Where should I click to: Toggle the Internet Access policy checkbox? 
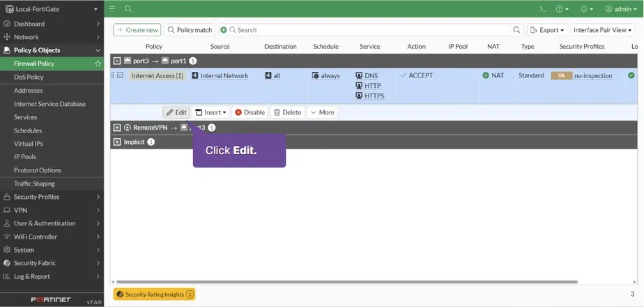pyautogui.click(x=120, y=75)
